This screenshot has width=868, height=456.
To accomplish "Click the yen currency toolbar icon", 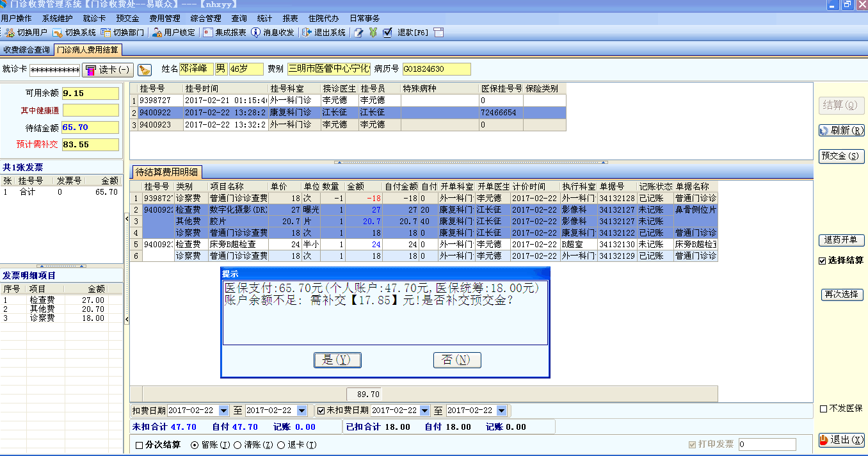I will pyautogui.click(x=373, y=33).
